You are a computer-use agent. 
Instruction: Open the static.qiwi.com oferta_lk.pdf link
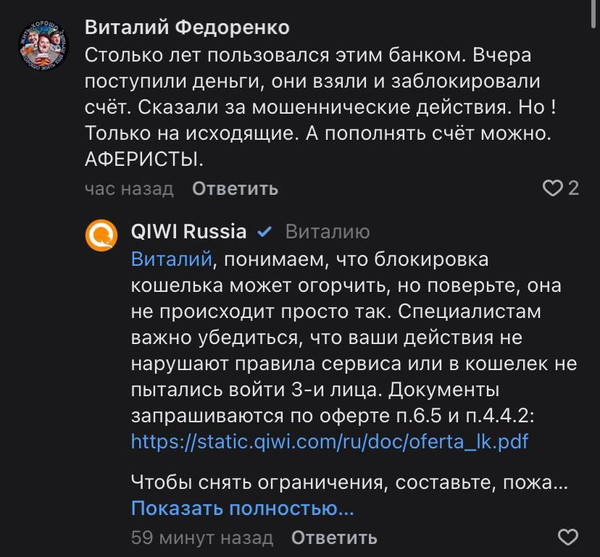(330, 440)
